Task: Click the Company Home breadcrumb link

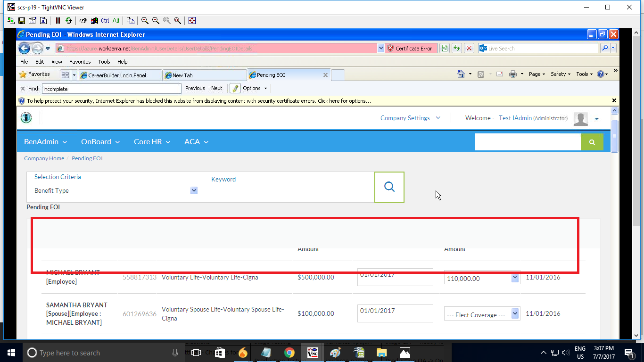Action: (x=44, y=158)
